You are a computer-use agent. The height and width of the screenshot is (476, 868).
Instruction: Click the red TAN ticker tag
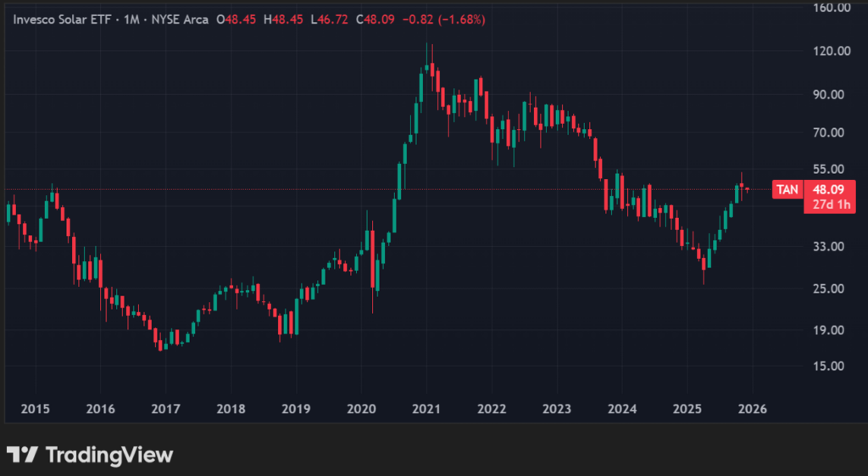[x=787, y=190]
